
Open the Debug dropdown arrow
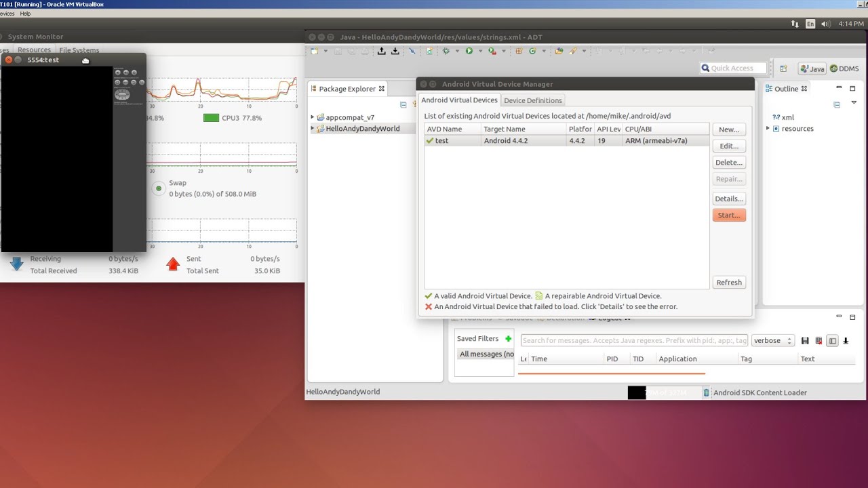click(457, 51)
